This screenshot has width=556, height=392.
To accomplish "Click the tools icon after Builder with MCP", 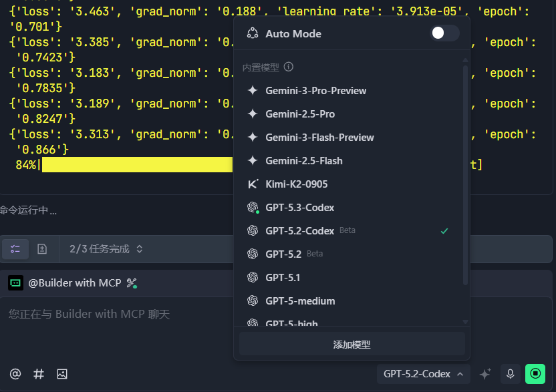I will pyautogui.click(x=132, y=282).
